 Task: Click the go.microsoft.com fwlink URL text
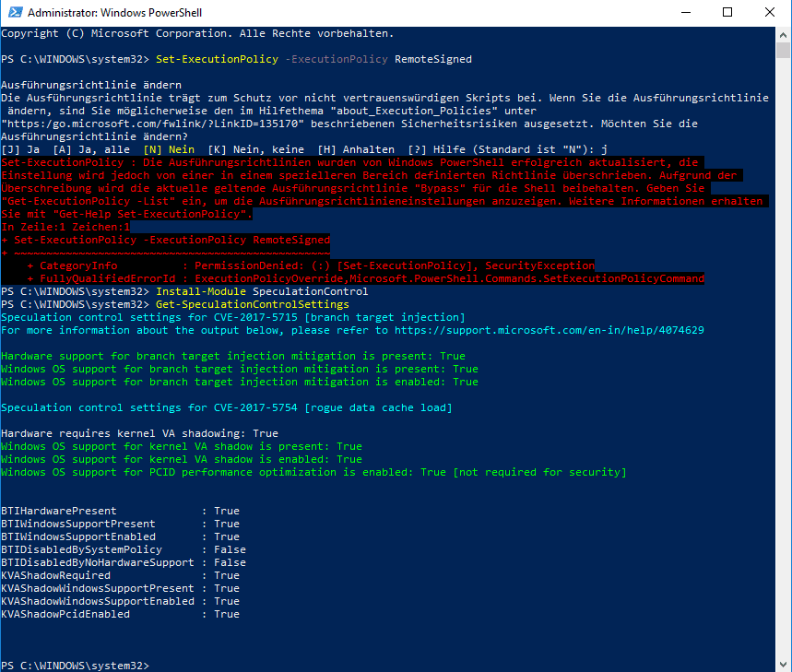click(152, 124)
